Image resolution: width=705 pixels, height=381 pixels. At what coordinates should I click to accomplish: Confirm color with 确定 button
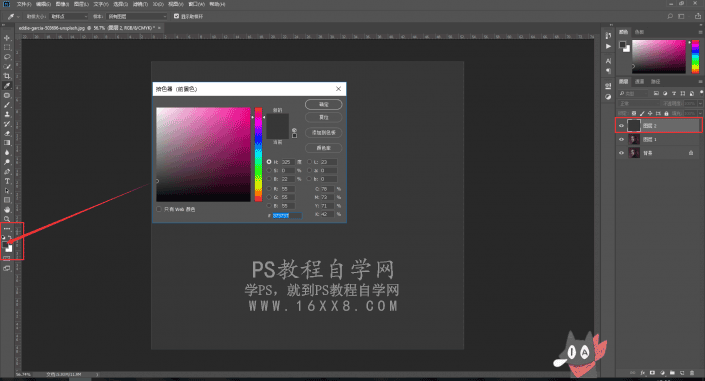(324, 104)
